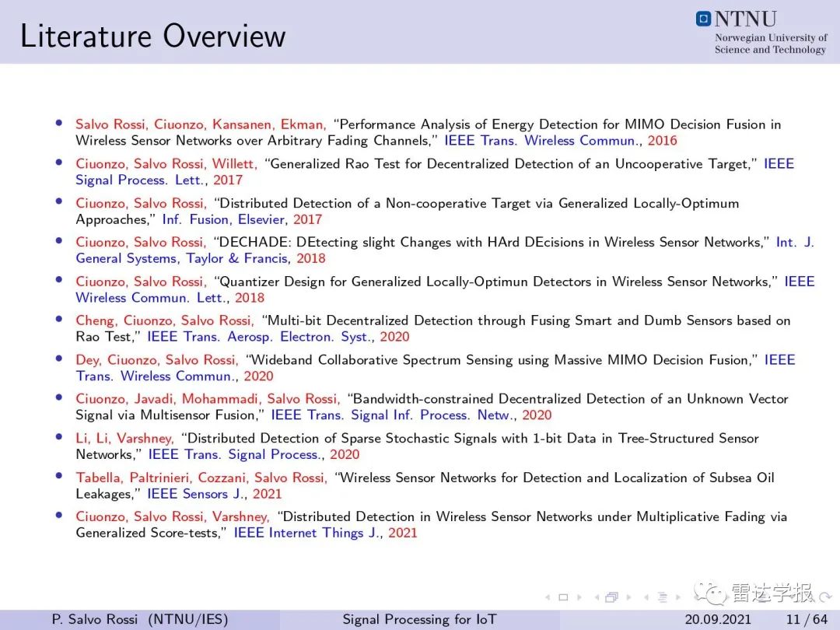The width and height of the screenshot is (840, 630).
Task: Click the 11 / 64 page counter
Action: 807,619
